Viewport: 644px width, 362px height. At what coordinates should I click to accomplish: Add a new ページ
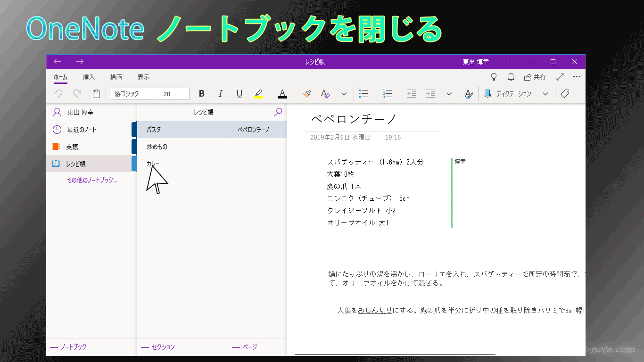pos(245,347)
